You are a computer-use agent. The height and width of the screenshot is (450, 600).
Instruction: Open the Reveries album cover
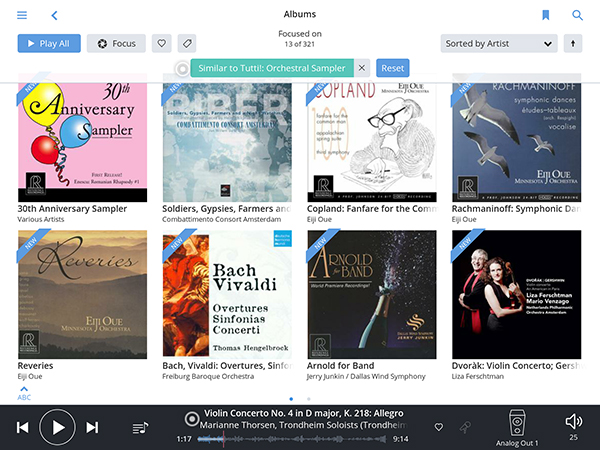82,294
